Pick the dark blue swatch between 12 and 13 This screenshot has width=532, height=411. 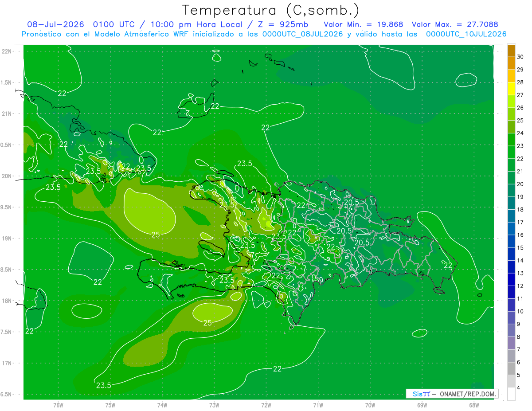coord(511,280)
